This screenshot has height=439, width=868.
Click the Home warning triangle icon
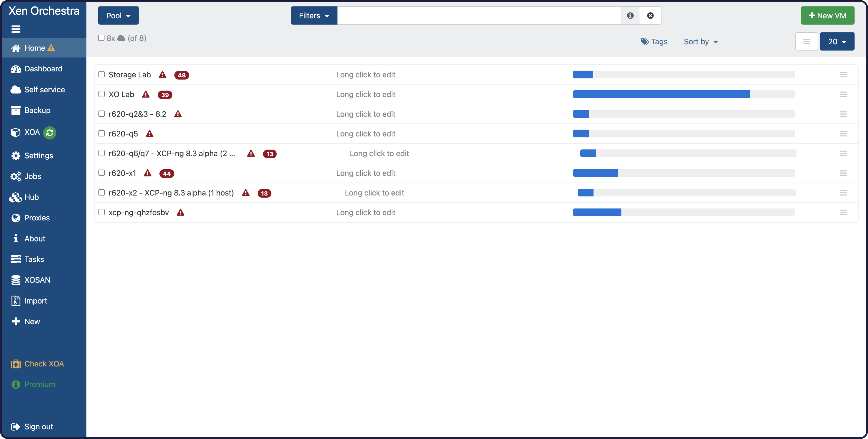click(51, 48)
